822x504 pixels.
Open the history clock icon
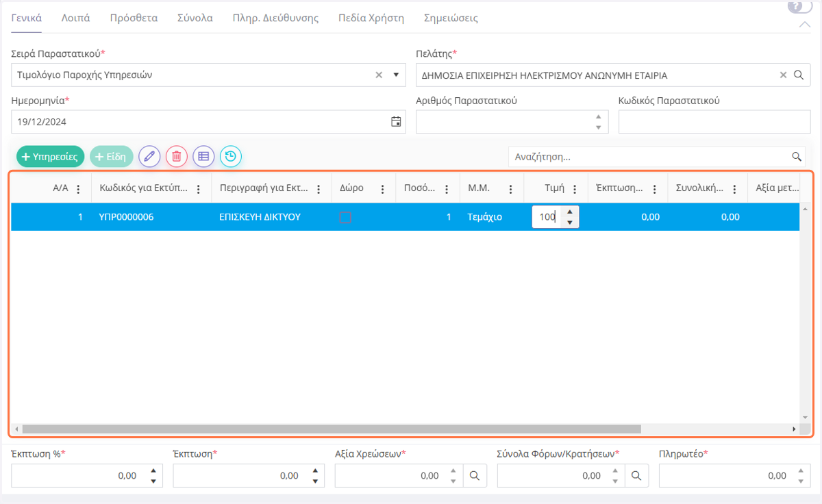(231, 157)
